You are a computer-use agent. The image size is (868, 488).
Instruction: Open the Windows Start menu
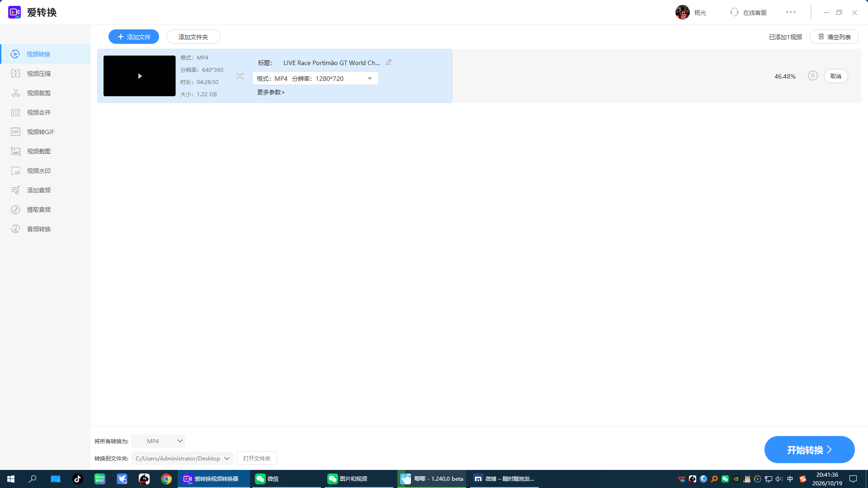(x=11, y=479)
